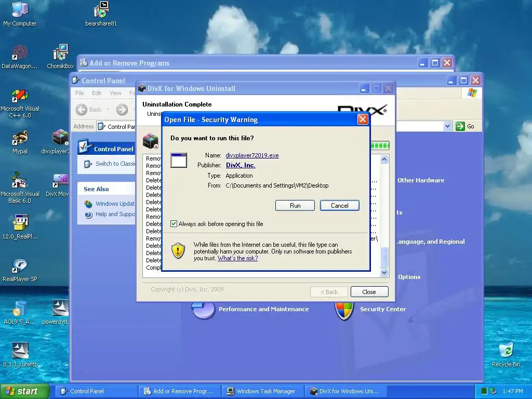The width and height of the screenshot is (532, 399).
Task: Open the RealPlayer SP shortcut
Action: [20, 270]
